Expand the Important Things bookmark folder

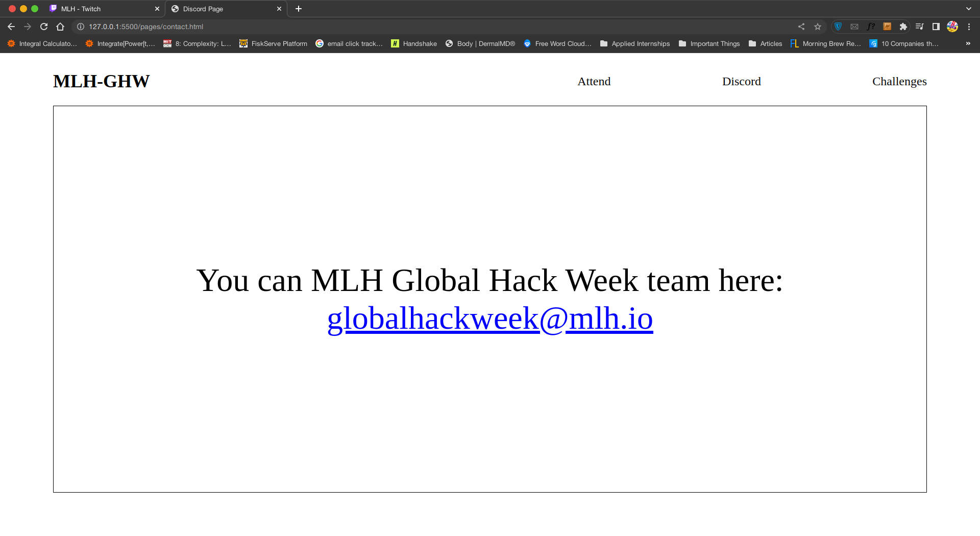[x=709, y=43]
